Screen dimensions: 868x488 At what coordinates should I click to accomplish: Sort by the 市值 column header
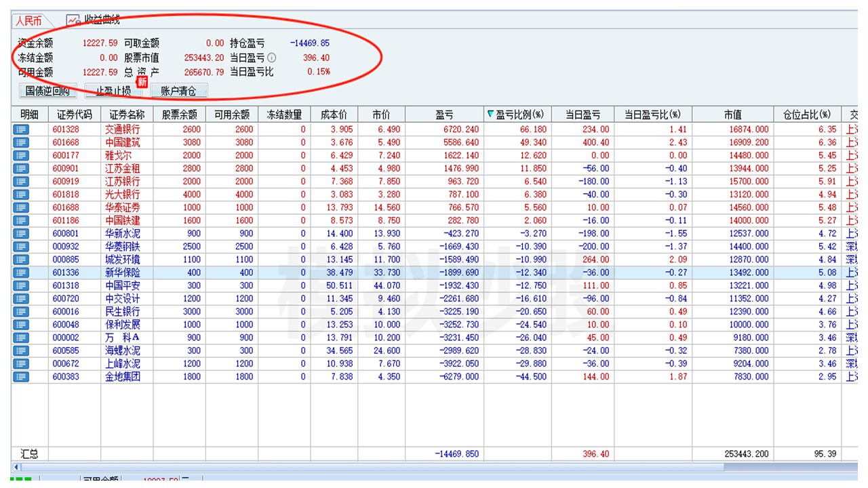tap(733, 115)
